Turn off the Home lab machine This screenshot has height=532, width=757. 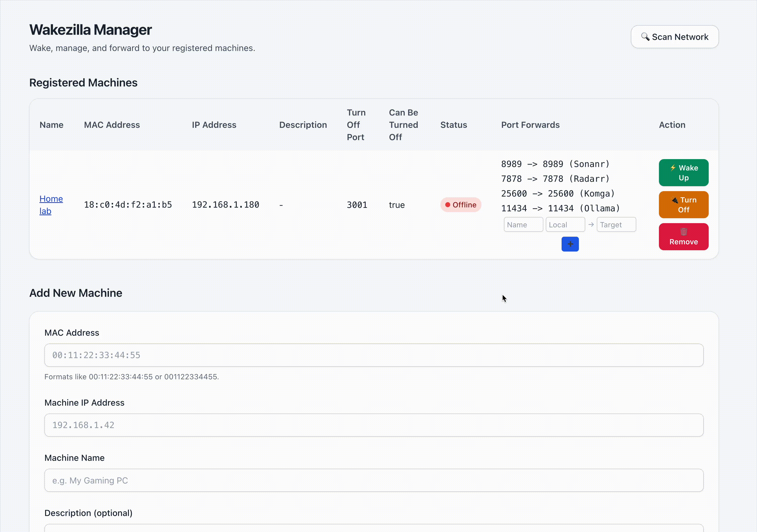coord(684,205)
